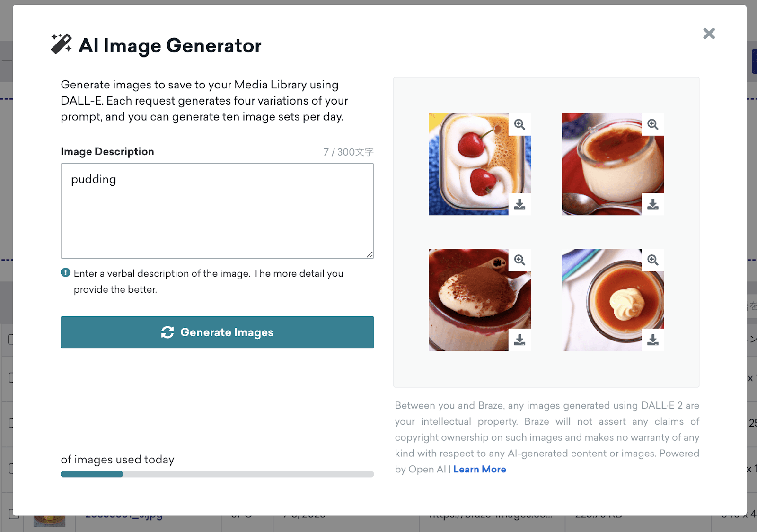Close the AI Image Generator dialog
The image size is (757, 532).
(x=709, y=34)
